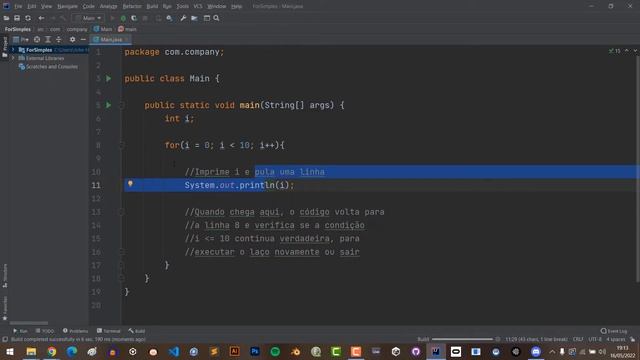Open the CRLF line separator selector
Viewport: 640px width, 360px height.
[578, 339]
